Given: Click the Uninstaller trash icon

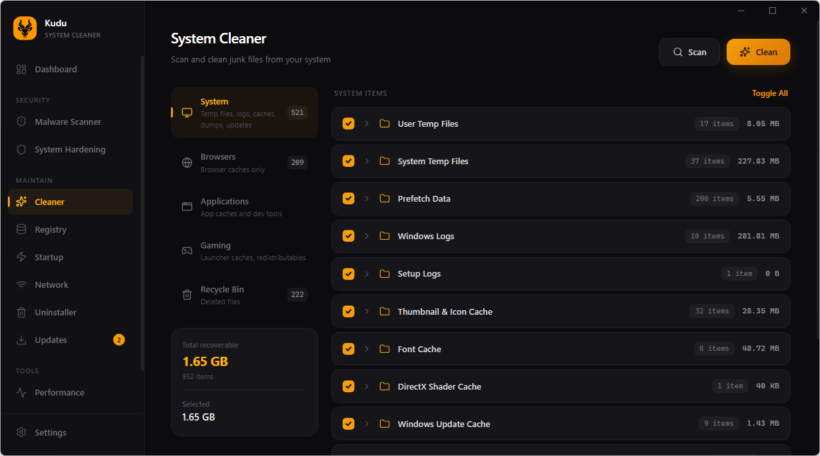Looking at the screenshot, I should (22, 312).
